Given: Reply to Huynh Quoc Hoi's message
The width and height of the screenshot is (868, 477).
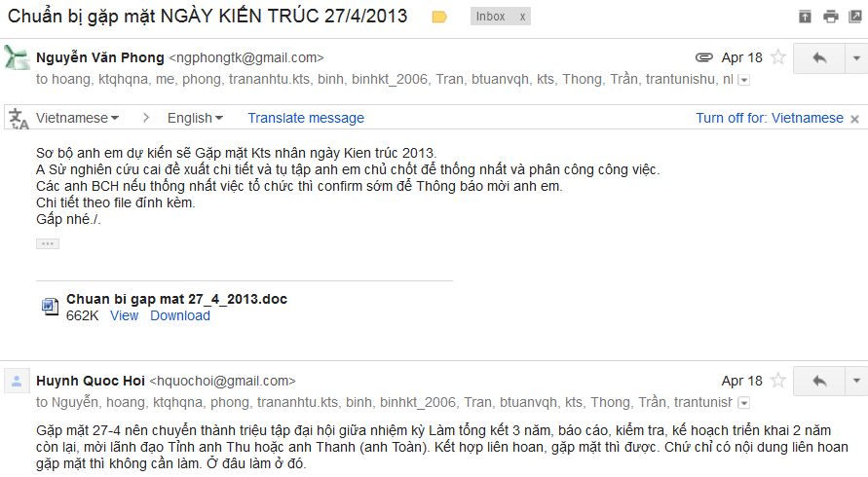Looking at the screenshot, I should 819,381.
